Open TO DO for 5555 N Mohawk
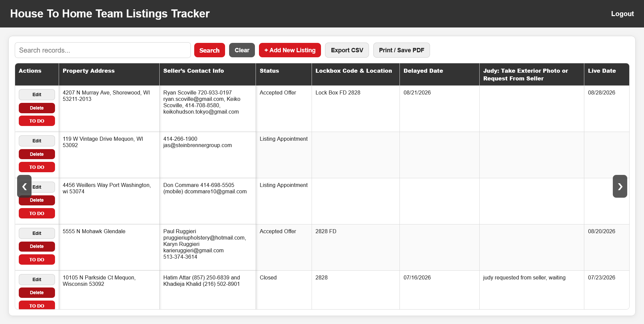 click(x=37, y=260)
